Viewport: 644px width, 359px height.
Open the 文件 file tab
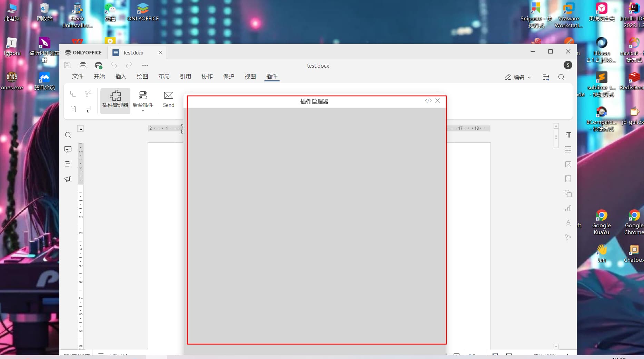(78, 77)
